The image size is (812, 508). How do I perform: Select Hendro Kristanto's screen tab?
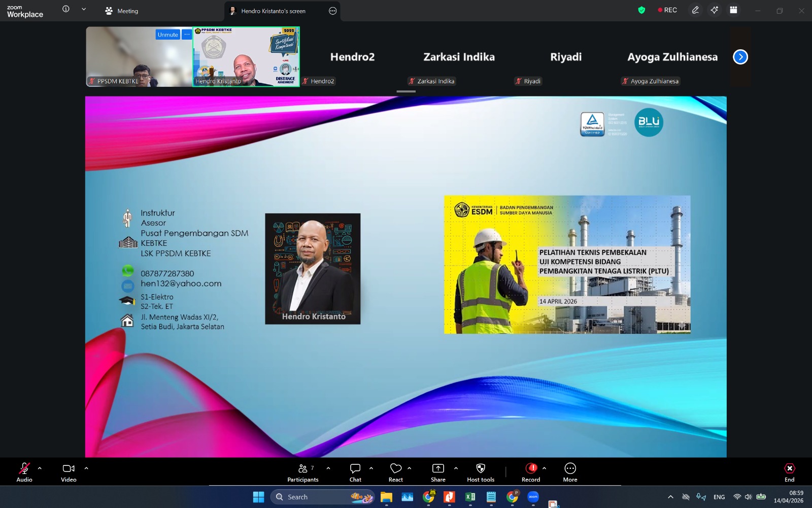click(273, 11)
